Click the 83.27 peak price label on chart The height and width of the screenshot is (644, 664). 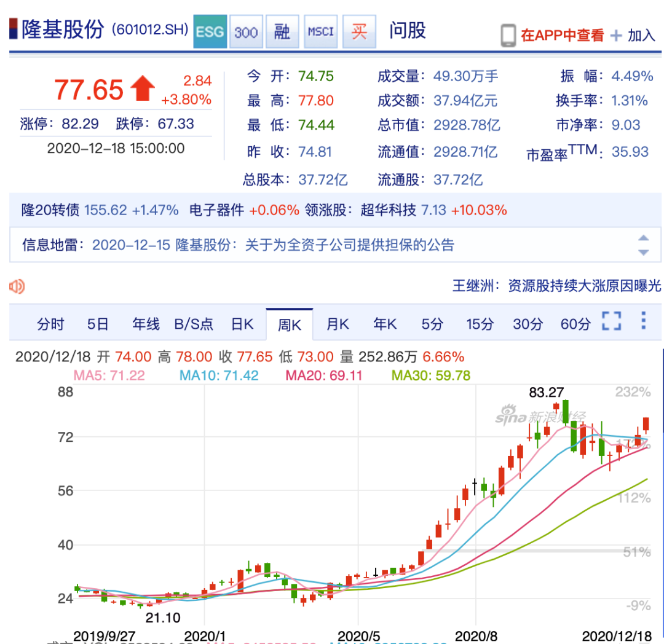click(x=547, y=392)
